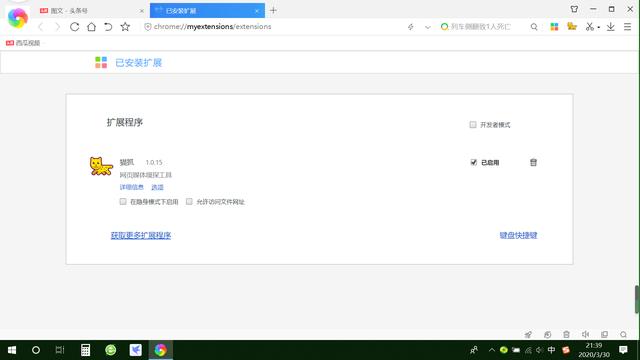Image resolution: width=640 pixels, height=360 pixels.
Task: Enable the 开发者模式 checkbox
Action: click(x=473, y=124)
